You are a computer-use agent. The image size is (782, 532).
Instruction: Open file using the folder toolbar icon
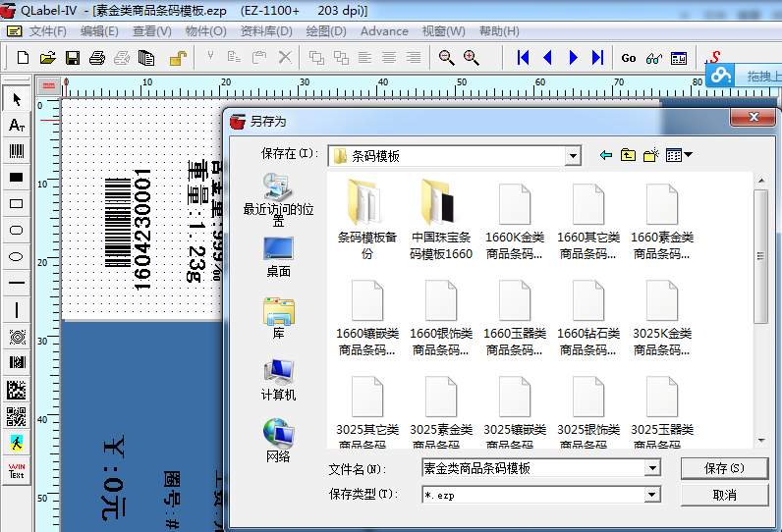(x=48, y=58)
